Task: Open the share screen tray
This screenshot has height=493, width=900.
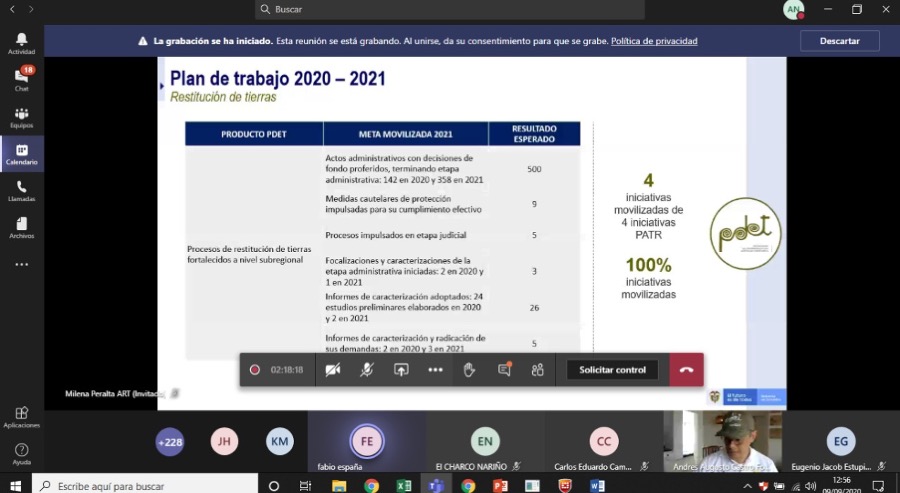Action: (x=401, y=369)
